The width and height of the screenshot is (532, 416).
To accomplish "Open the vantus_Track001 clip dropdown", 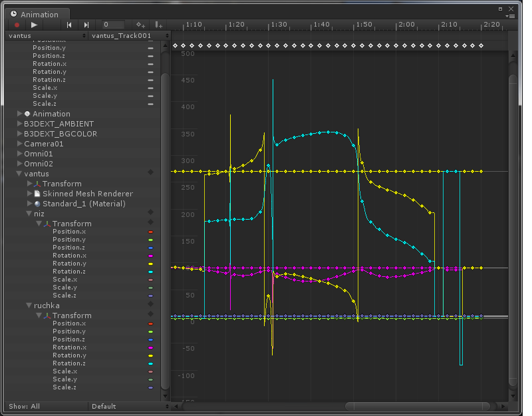I will pyautogui.click(x=129, y=35).
